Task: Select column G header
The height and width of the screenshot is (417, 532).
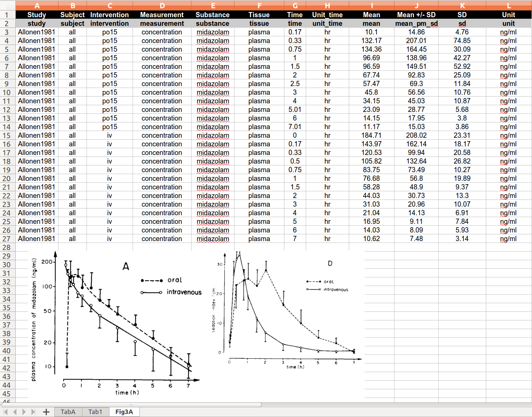Action: click(x=295, y=6)
